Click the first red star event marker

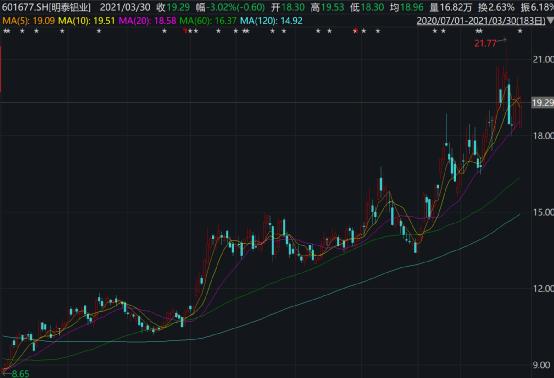click(185, 31)
